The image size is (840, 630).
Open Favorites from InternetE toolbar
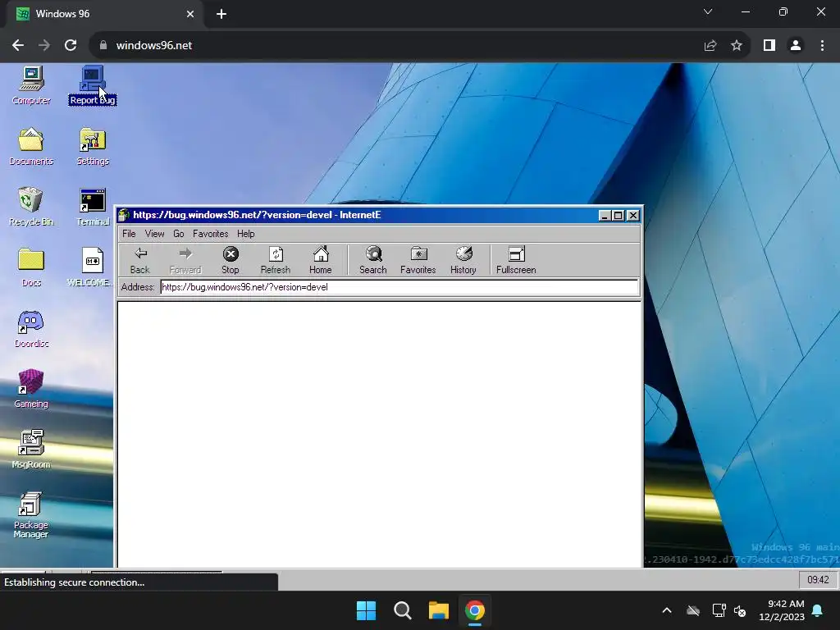(418, 260)
